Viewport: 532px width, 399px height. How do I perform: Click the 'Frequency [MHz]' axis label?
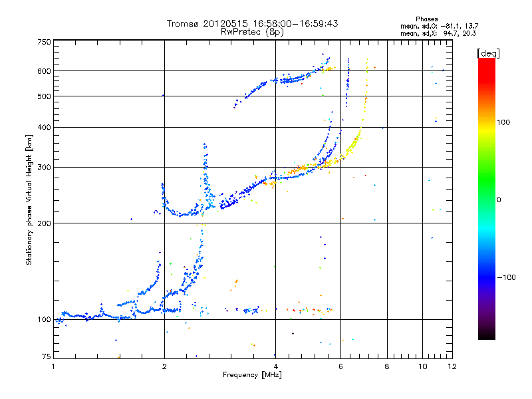(253, 375)
